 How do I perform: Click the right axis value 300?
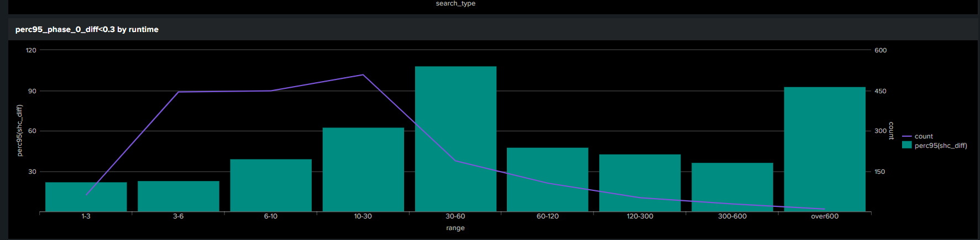[881, 131]
